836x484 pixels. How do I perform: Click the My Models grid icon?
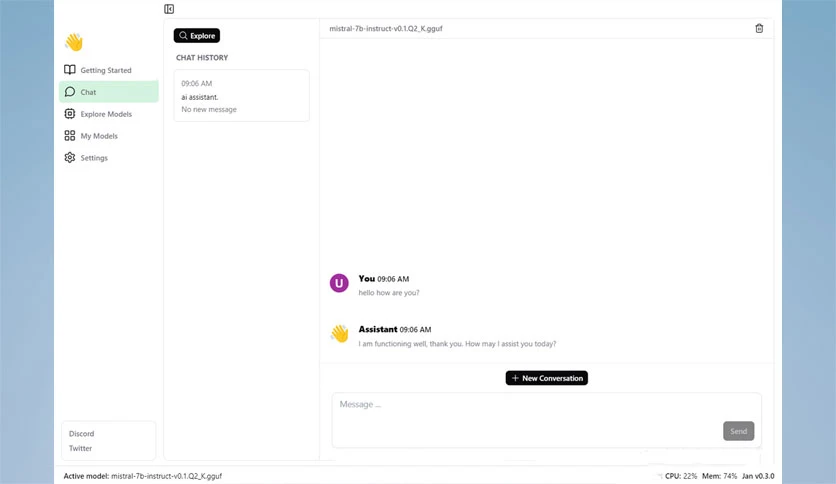70,135
